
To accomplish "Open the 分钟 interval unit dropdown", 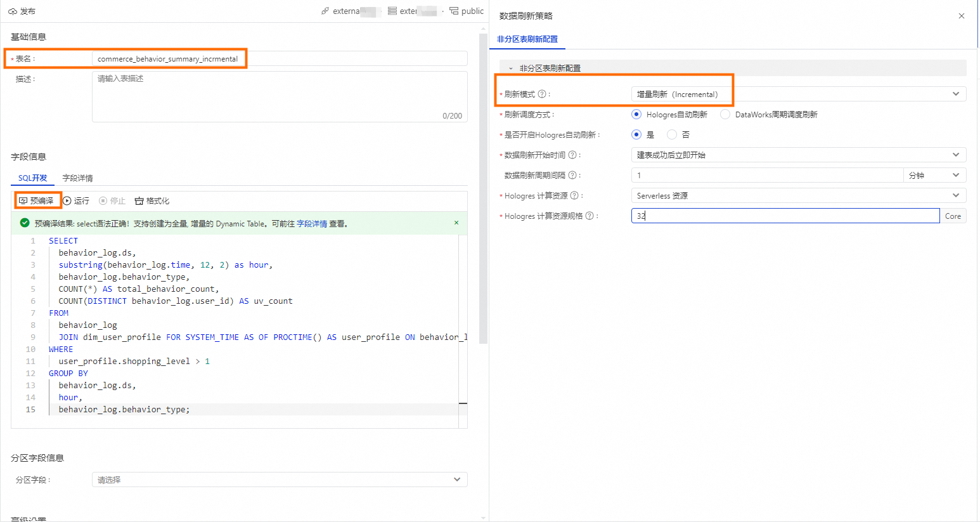I will click(x=935, y=175).
